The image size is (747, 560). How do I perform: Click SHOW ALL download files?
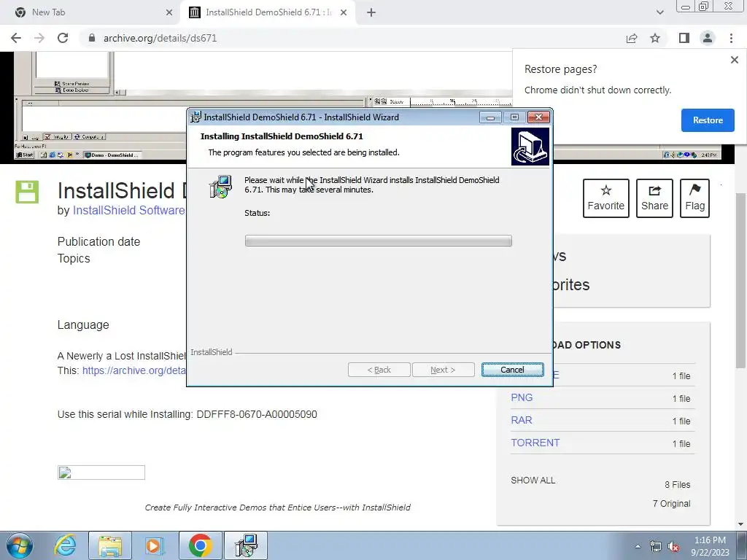[x=533, y=480]
